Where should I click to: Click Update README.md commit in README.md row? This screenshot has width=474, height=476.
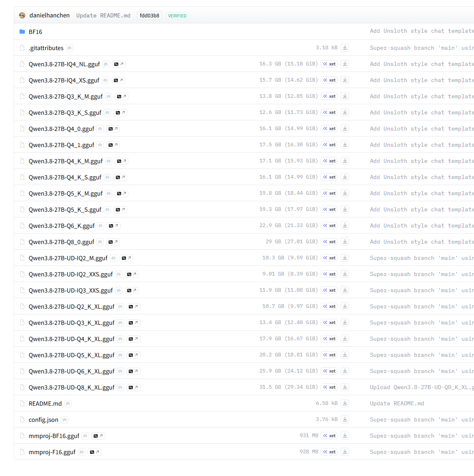click(x=397, y=403)
